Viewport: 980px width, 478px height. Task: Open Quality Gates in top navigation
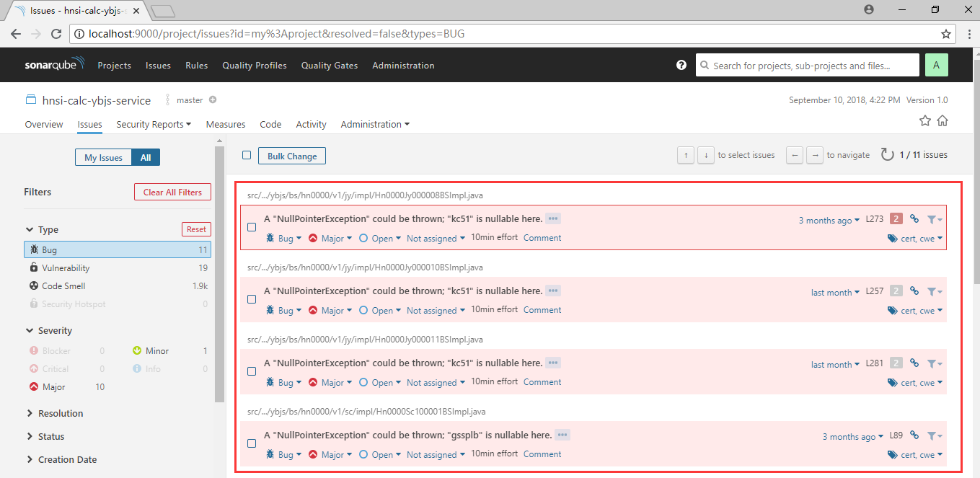330,65
